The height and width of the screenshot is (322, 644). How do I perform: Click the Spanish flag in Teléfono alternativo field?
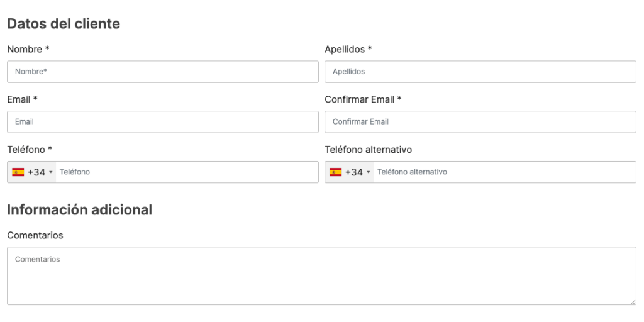tap(336, 172)
